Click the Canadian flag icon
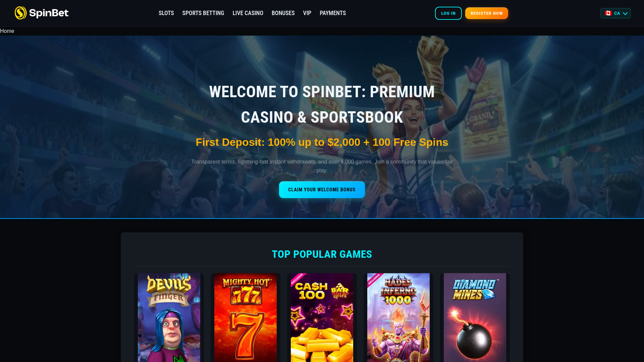Image resolution: width=644 pixels, height=362 pixels. 608,13
